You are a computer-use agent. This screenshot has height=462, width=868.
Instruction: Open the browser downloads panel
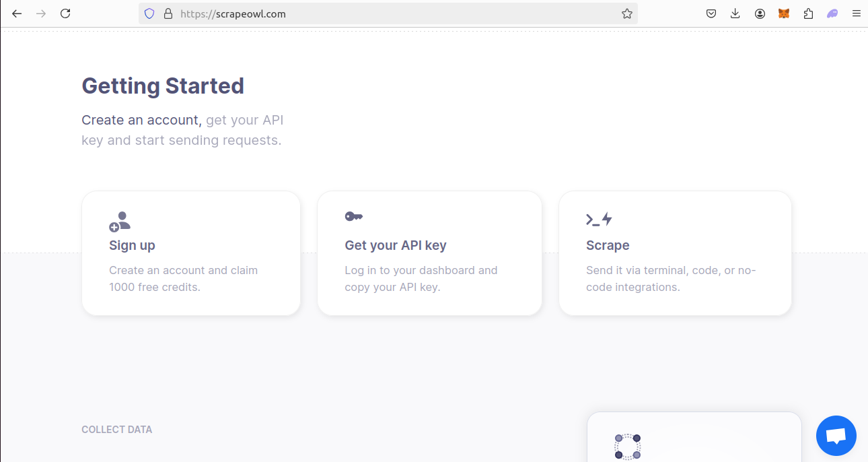735,13
